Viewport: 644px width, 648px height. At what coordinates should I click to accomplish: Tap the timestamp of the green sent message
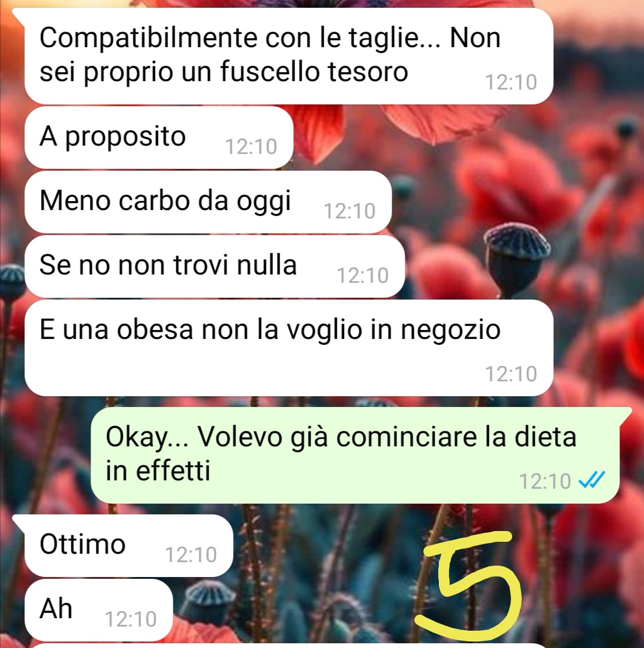(544, 482)
